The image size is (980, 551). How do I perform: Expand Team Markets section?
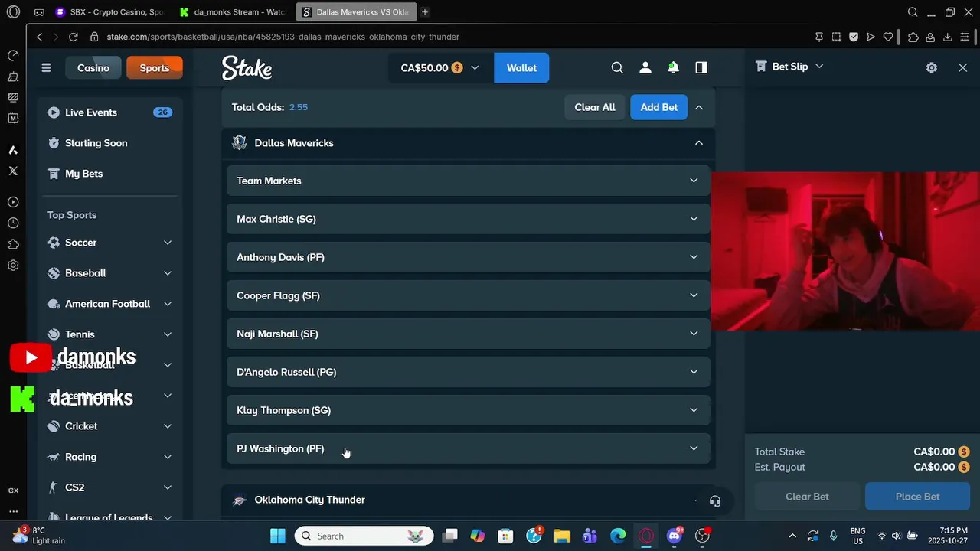468,181
